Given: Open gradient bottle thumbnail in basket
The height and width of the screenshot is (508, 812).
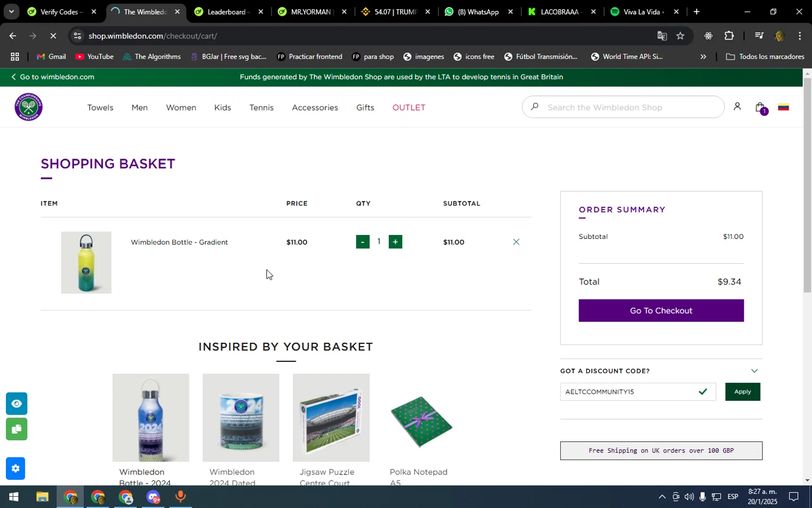Looking at the screenshot, I should tap(86, 263).
